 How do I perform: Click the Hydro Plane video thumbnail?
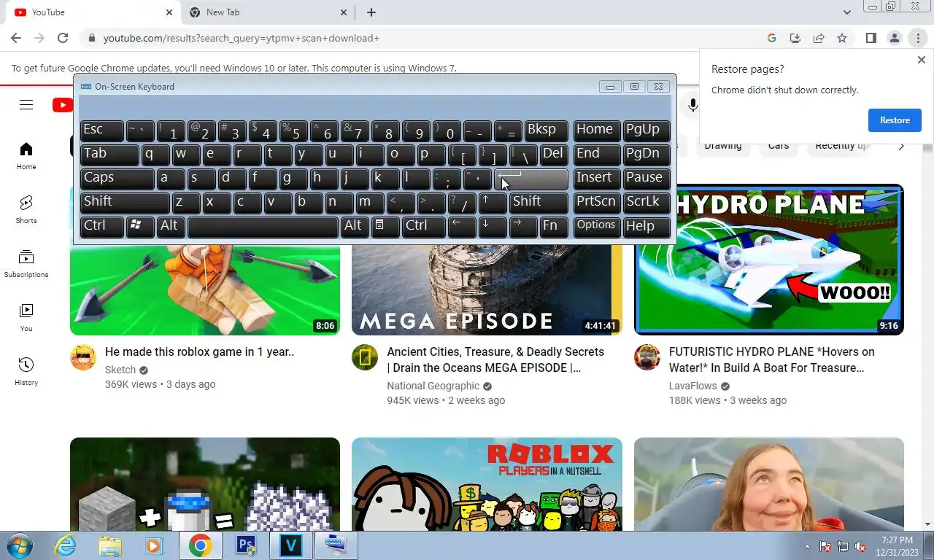click(x=769, y=260)
